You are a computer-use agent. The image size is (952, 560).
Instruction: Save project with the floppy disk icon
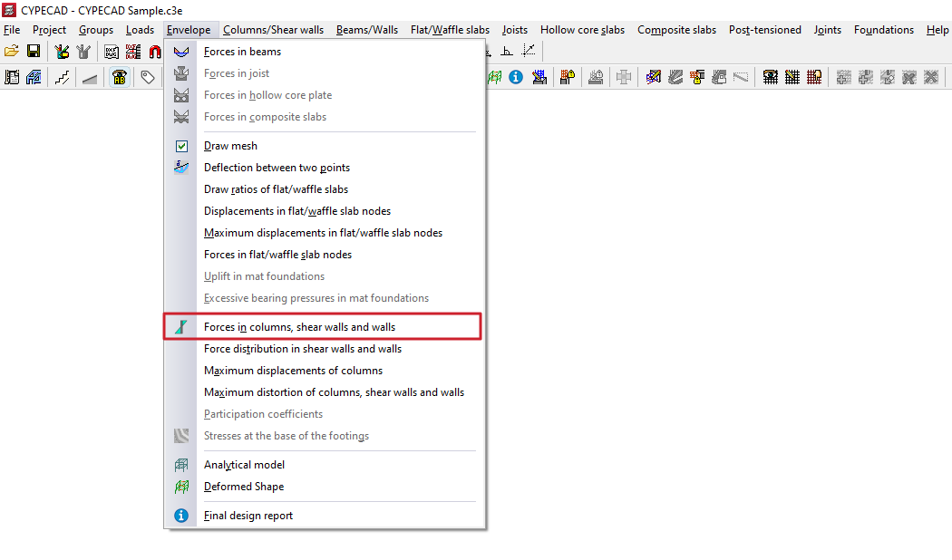pyautogui.click(x=34, y=52)
